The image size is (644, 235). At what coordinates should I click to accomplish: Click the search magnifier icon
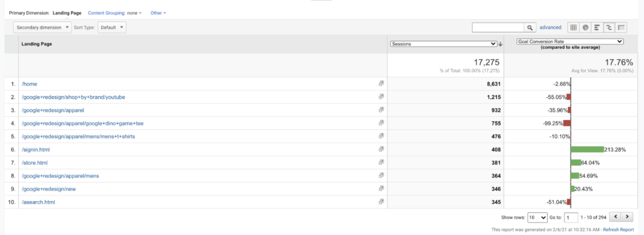click(530, 28)
